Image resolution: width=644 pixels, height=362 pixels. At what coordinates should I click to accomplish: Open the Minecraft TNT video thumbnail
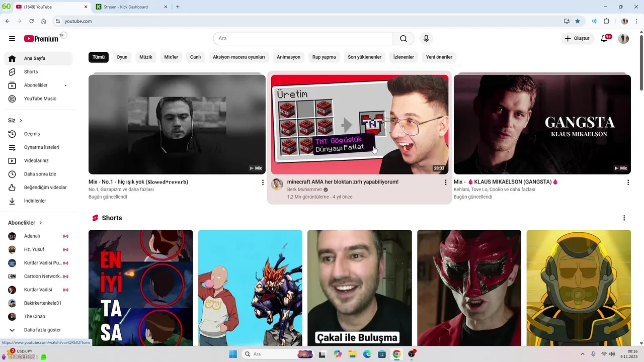coord(360,124)
